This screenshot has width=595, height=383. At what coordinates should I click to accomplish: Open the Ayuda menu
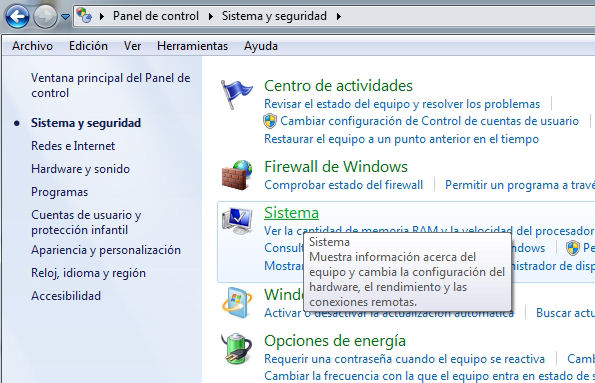(x=261, y=46)
